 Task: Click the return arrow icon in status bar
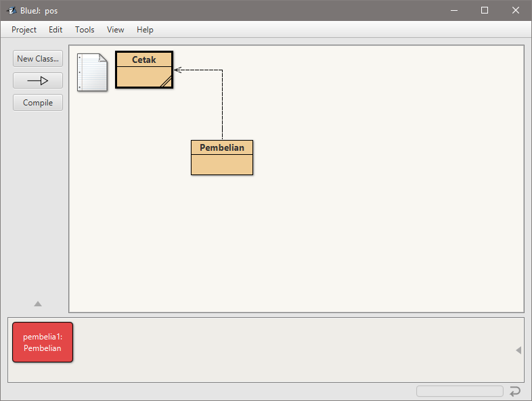click(x=514, y=391)
